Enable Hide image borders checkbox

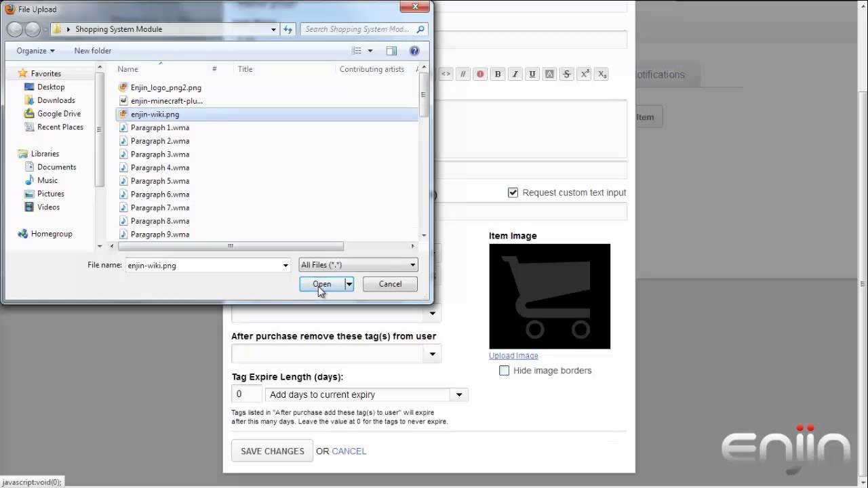[x=504, y=371]
